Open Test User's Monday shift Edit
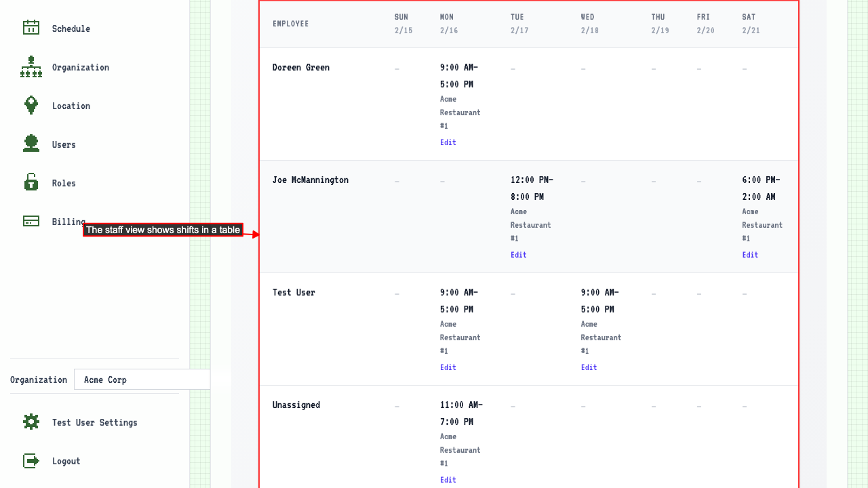The height and width of the screenshot is (488, 868). pos(448,367)
